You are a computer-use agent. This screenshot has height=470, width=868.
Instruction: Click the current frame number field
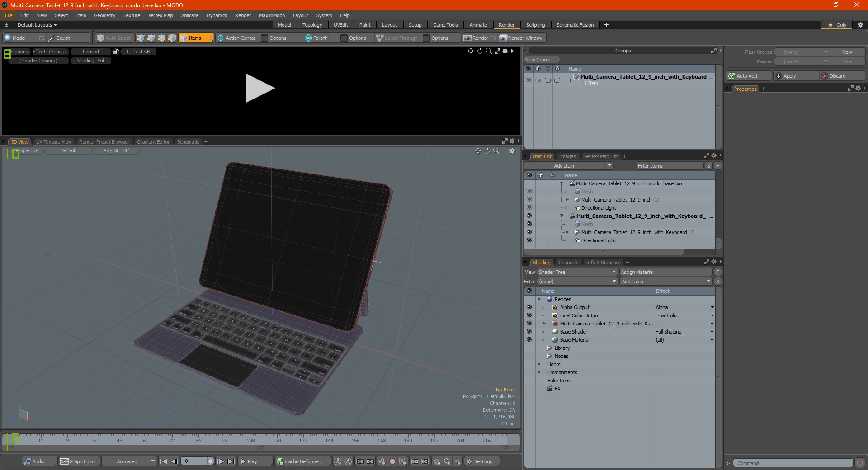pos(195,461)
